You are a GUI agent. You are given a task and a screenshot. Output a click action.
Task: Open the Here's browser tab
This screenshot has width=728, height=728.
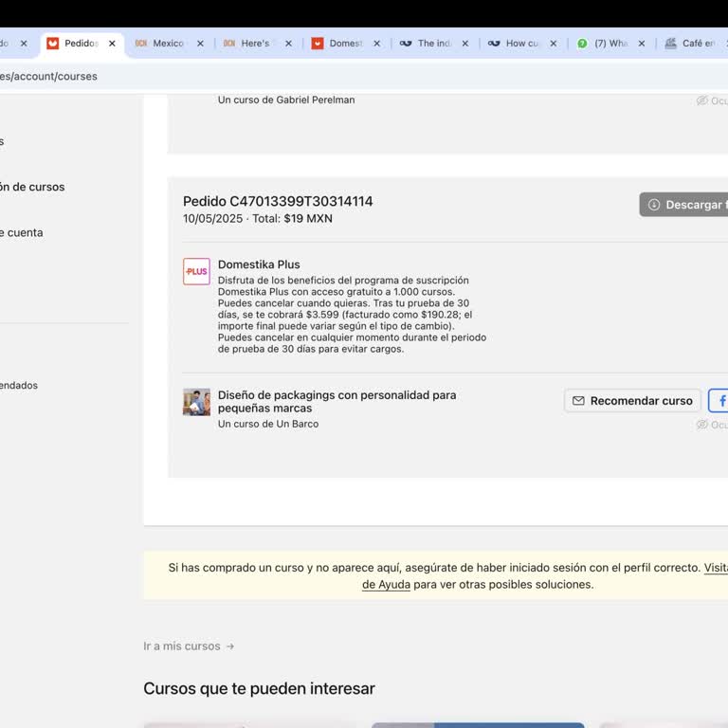[x=255, y=44]
